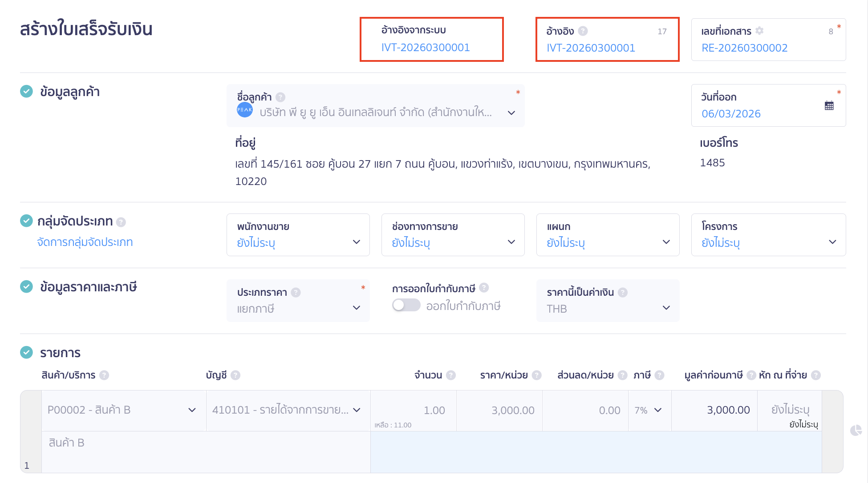Image resolution: width=868 pixels, height=483 pixels.
Task: Click help icon next to กลุ่มจัดประเภท
Action: coord(121,222)
